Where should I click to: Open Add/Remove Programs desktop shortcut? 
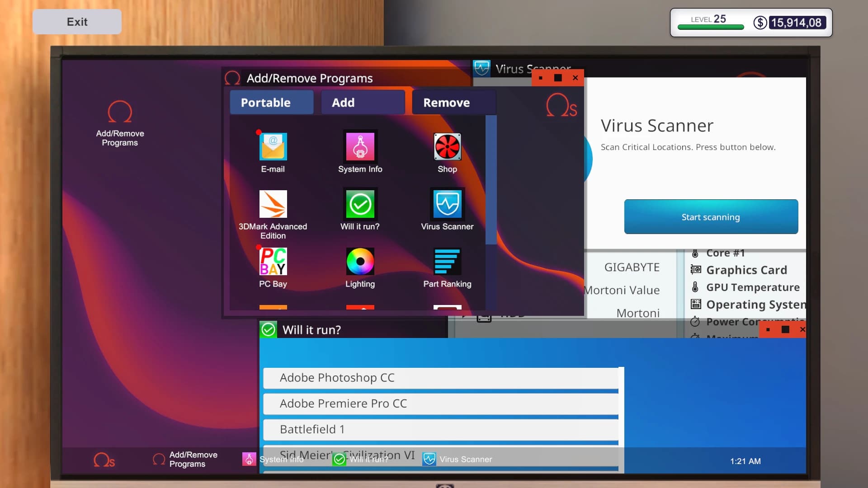120,123
